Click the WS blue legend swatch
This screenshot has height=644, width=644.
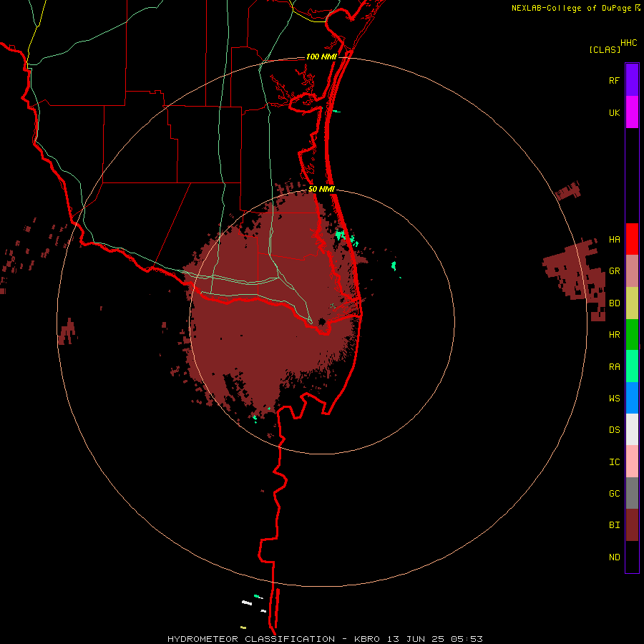tap(632, 398)
